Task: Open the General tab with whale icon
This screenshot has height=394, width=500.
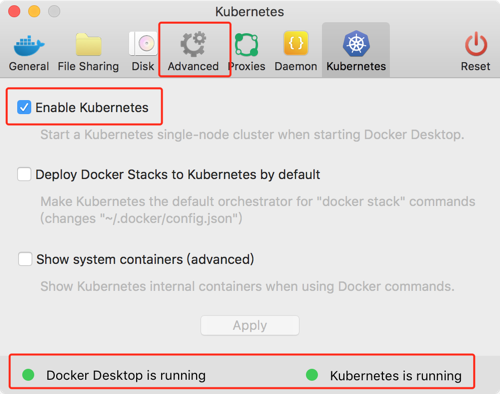Action: (29, 52)
